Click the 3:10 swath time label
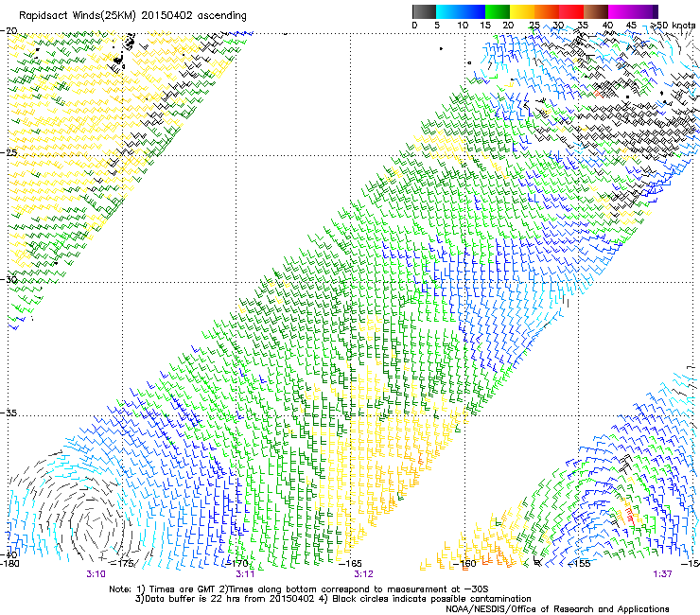700x615 pixels. click(x=96, y=574)
